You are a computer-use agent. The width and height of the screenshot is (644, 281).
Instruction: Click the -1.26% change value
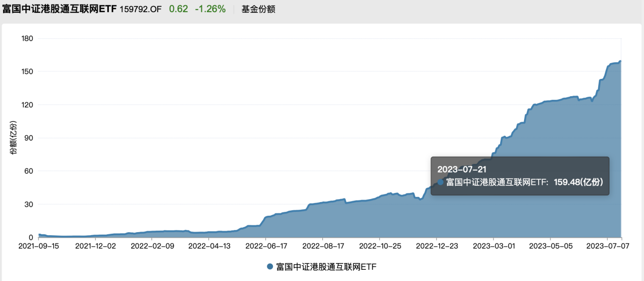[x=210, y=9]
